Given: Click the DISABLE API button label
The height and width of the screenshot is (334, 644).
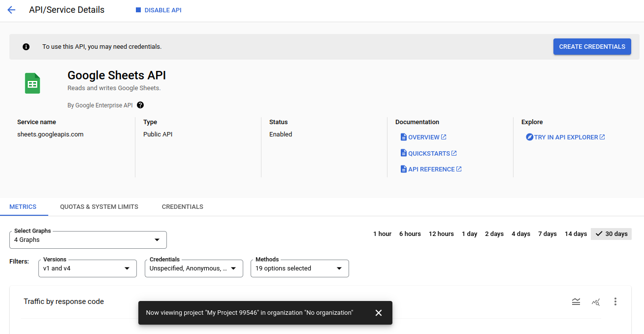Looking at the screenshot, I should point(163,10).
